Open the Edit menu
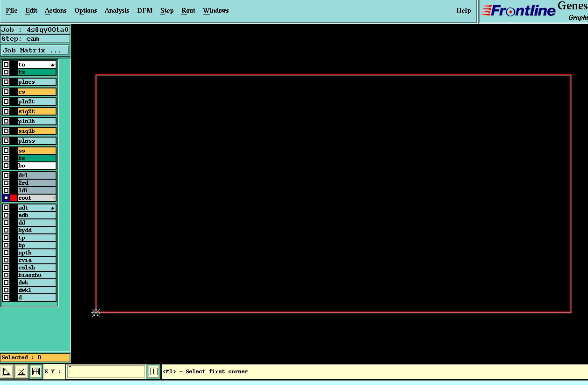The image size is (588, 385). tap(31, 10)
